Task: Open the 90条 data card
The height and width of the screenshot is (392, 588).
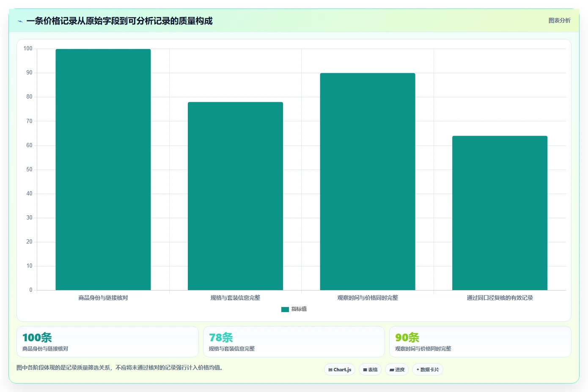Action: pos(480,342)
